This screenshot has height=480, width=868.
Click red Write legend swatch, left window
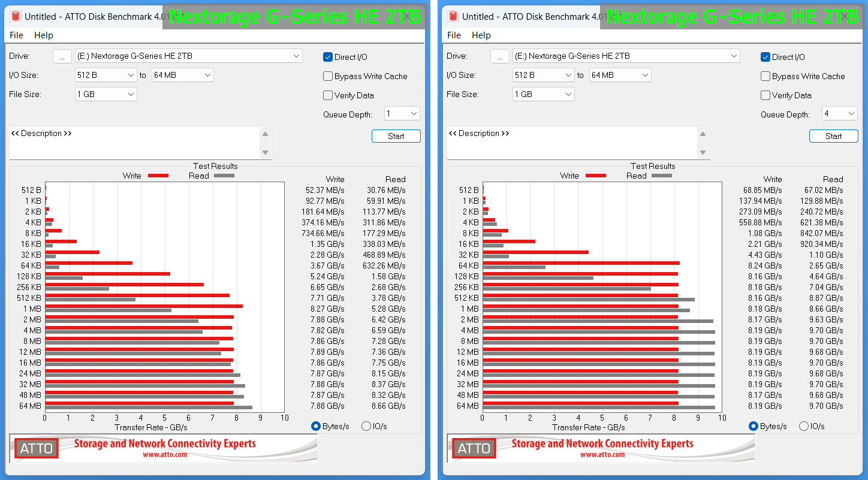pyautogui.click(x=158, y=176)
